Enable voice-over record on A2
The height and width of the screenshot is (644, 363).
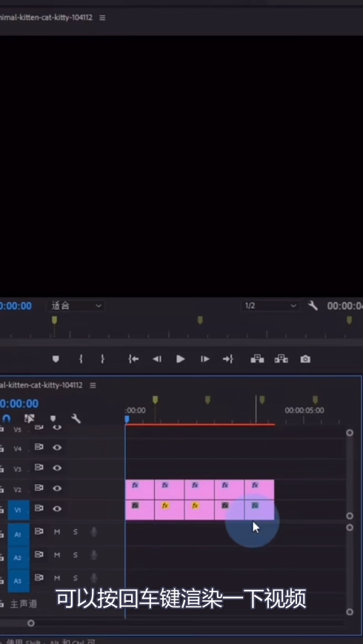(94, 555)
